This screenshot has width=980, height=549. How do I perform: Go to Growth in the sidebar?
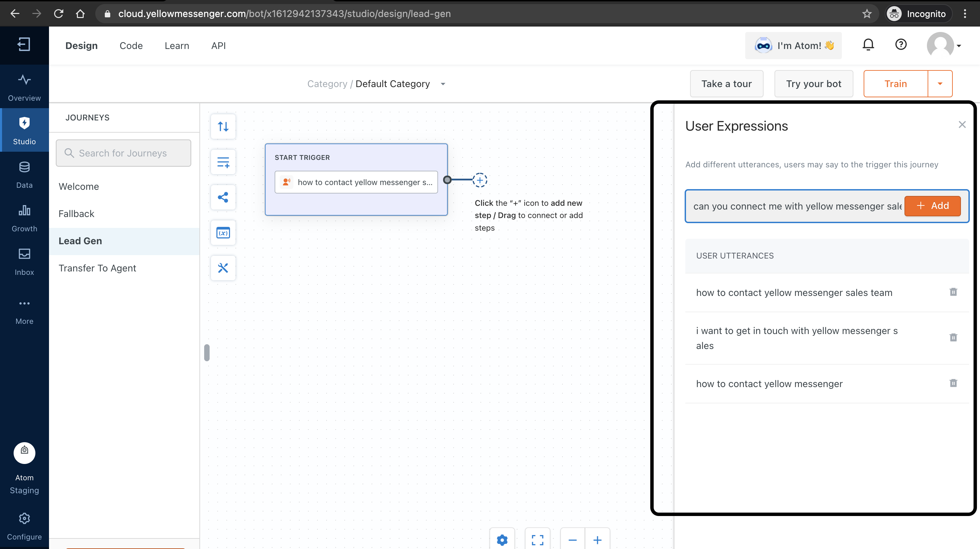pos(24,218)
